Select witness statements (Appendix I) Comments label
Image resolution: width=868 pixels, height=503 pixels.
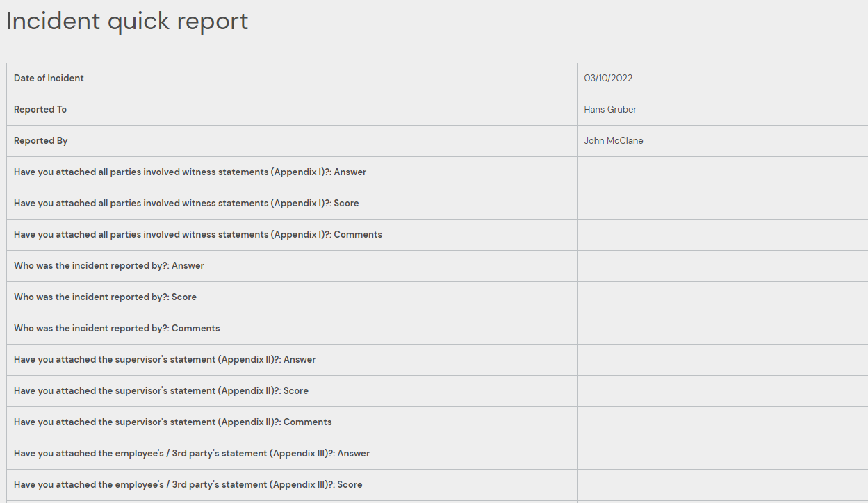pos(198,235)
